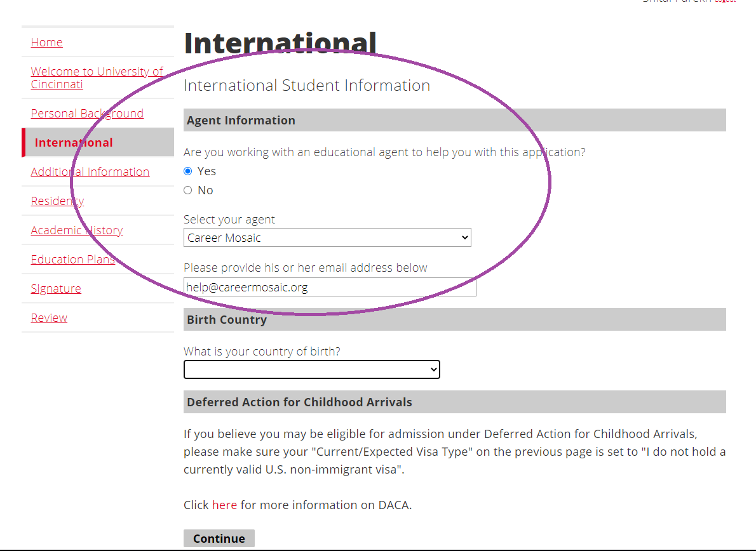
Task: Click the agent email address field
Action: 330,287
